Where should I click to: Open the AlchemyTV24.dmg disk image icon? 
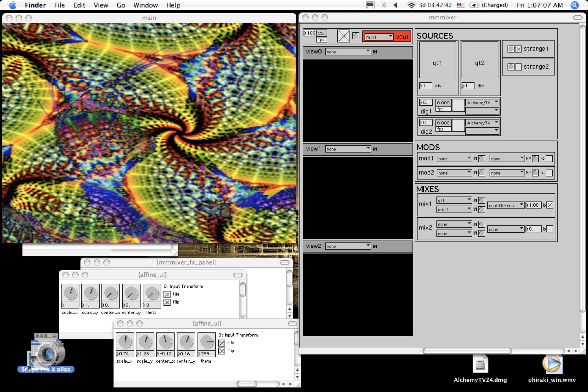click(480, 365)
